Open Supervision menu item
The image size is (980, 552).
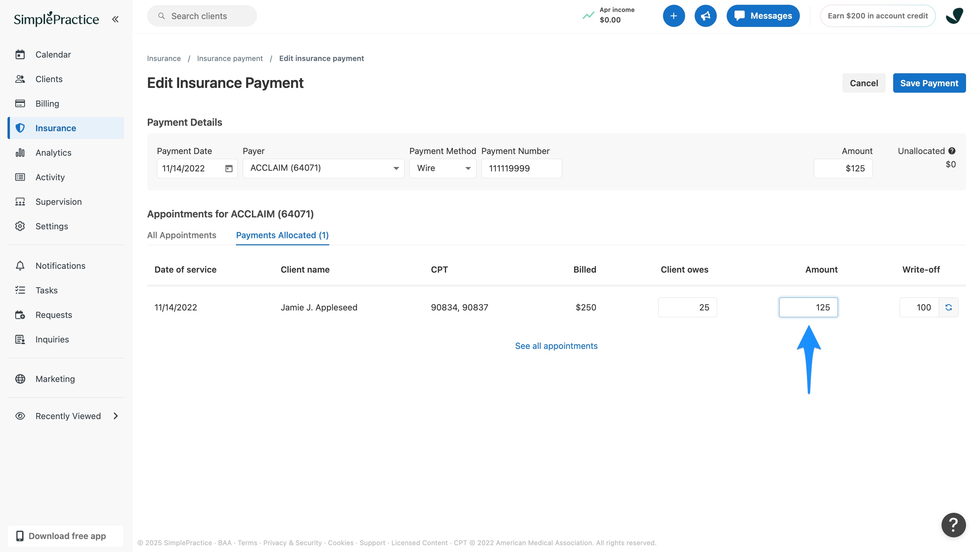click(x=66, y=202)
